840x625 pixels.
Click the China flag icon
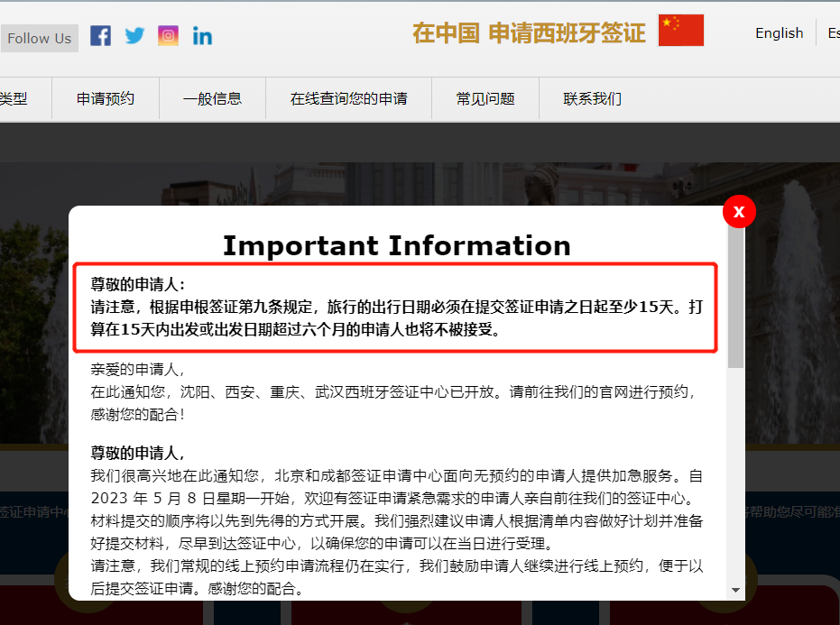coord(680,31)
